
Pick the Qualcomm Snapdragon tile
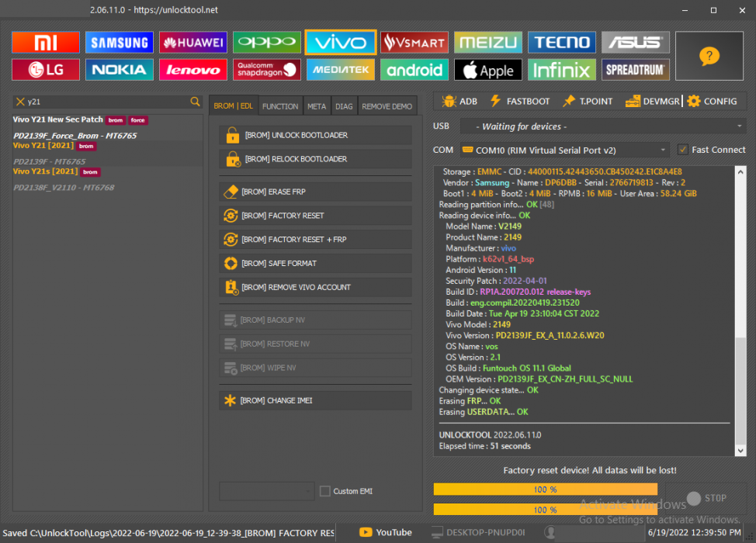267,70
